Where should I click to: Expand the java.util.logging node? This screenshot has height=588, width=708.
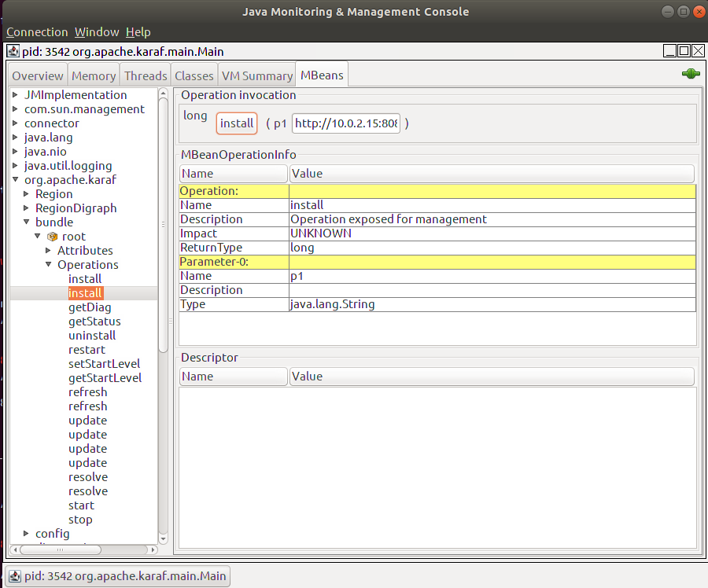point(15,165)
